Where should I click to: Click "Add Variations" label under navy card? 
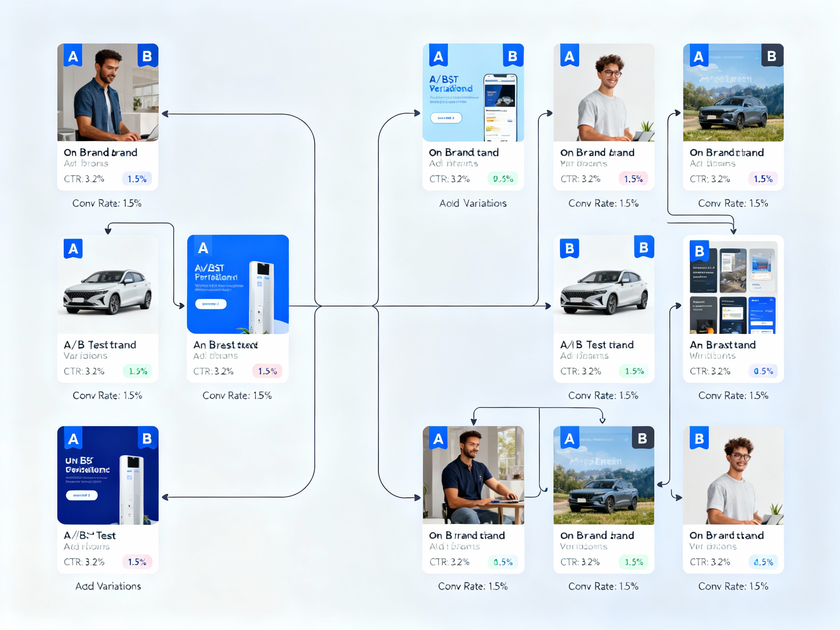[108, 586]
